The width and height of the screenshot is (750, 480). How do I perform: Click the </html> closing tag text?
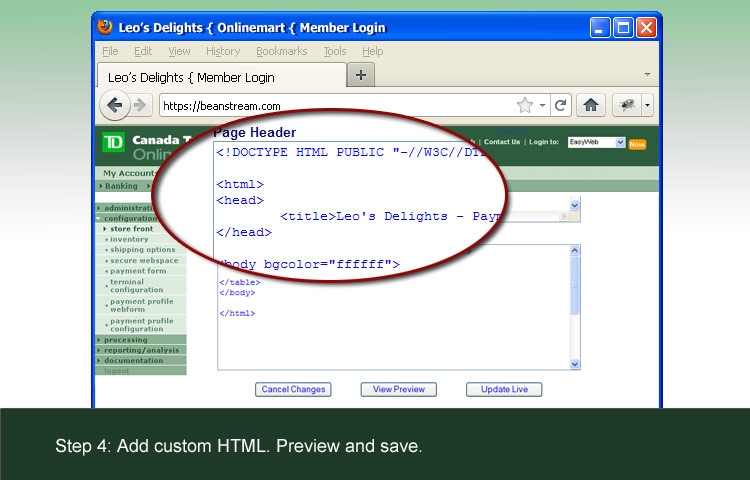pos(237,314)
